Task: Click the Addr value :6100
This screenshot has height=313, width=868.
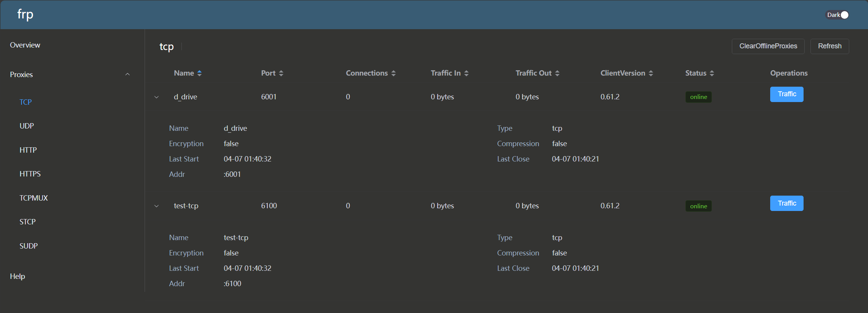Action: [x=232, y=283]
